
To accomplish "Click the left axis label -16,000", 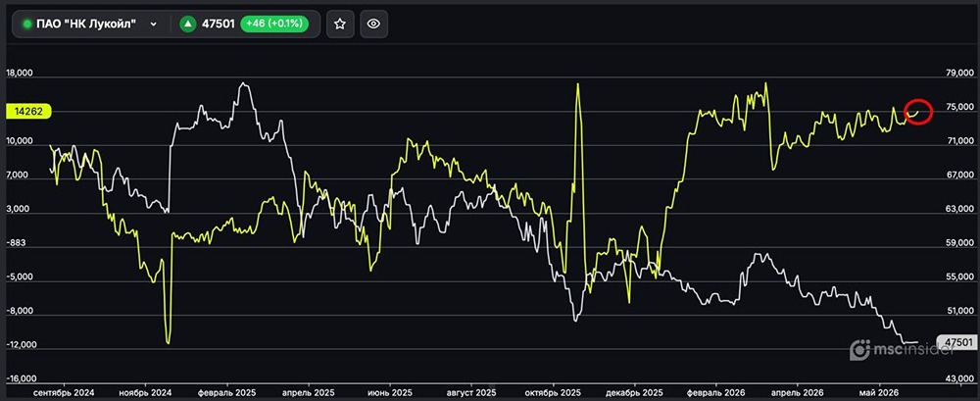I will click(20, 379).
